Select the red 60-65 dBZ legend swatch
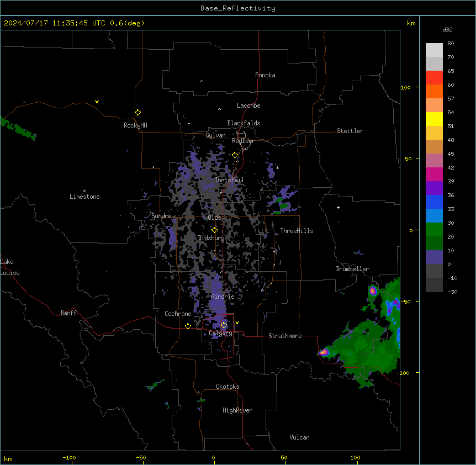 tap(434, 78)
